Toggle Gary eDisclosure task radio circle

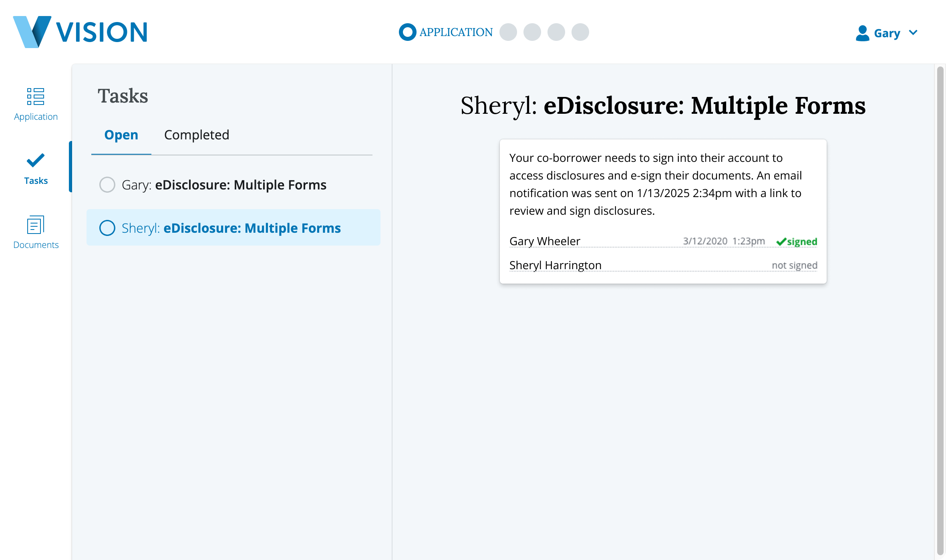[107, 185]
